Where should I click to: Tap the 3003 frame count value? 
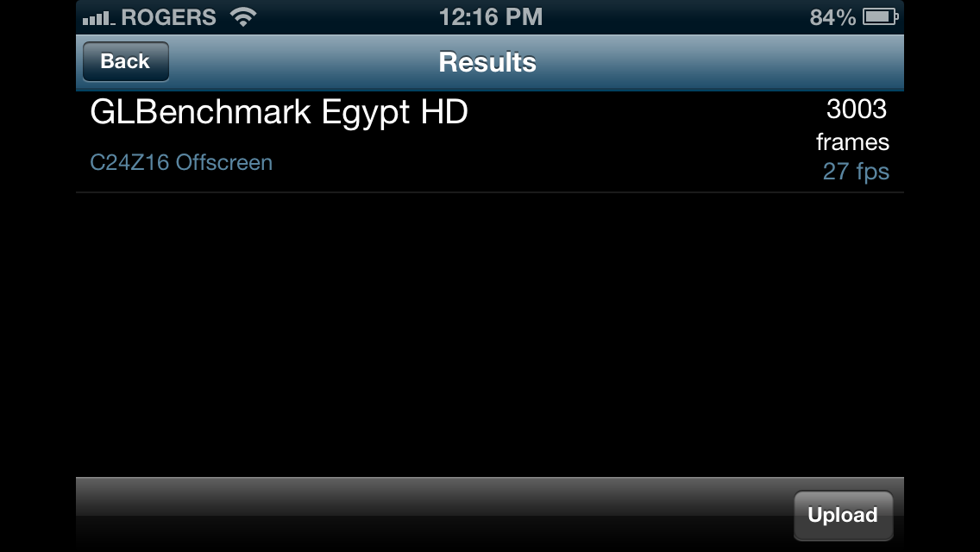pyautogui.click(x=857, y=110)
